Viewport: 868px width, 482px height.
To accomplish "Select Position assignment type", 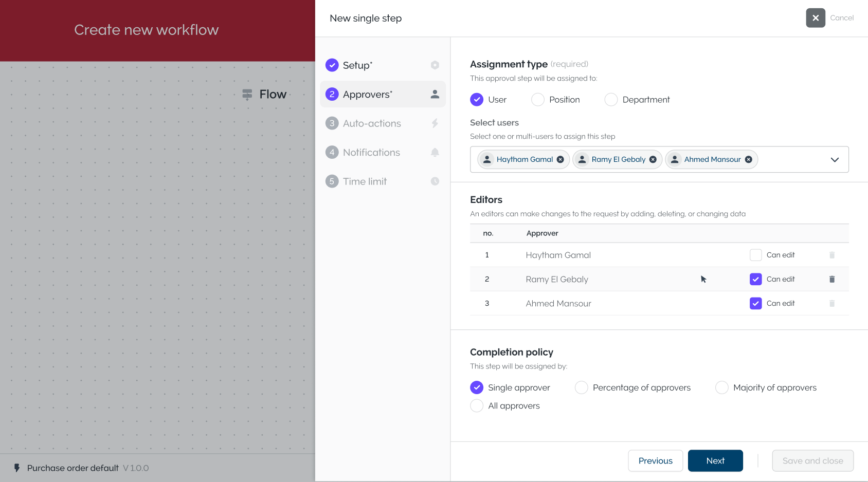I will [538, 100].
